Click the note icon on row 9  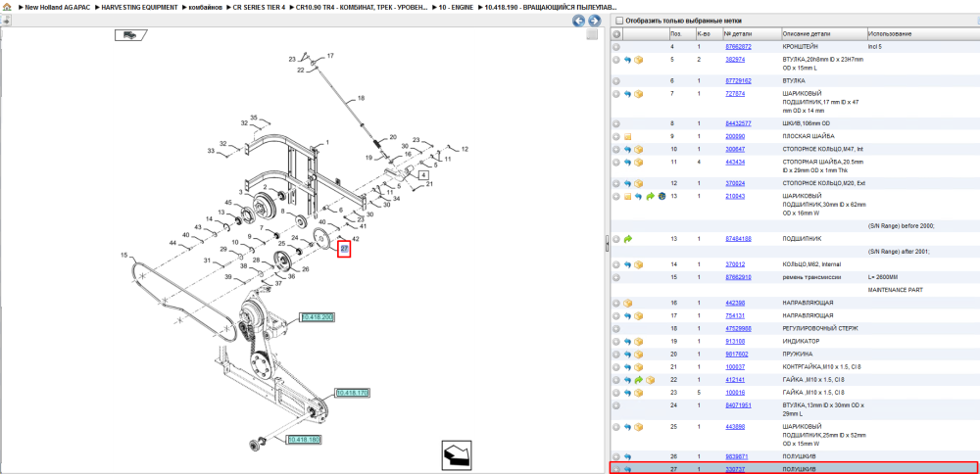627,136
